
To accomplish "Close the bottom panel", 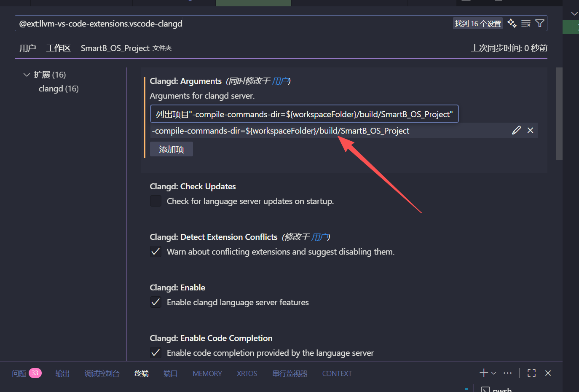I will [x=548, y=373].
